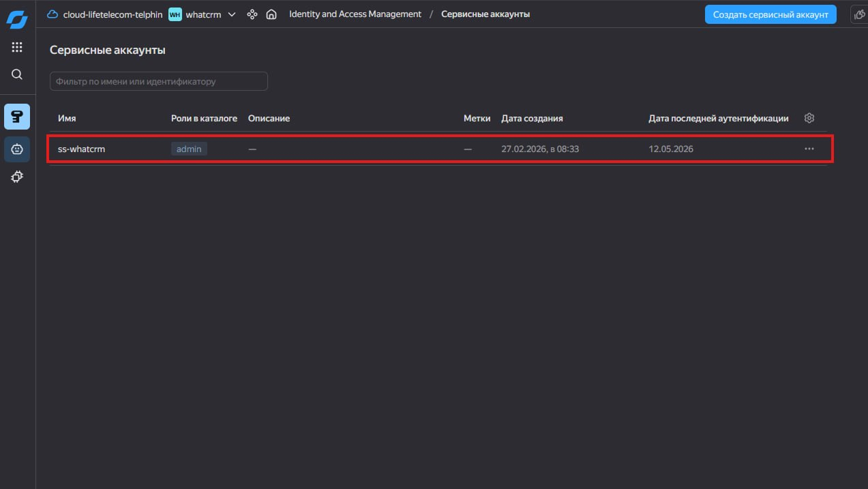Click the chip-shaped sidebar icon
This screenshot has height=489, width=868.
coord(17,177)
